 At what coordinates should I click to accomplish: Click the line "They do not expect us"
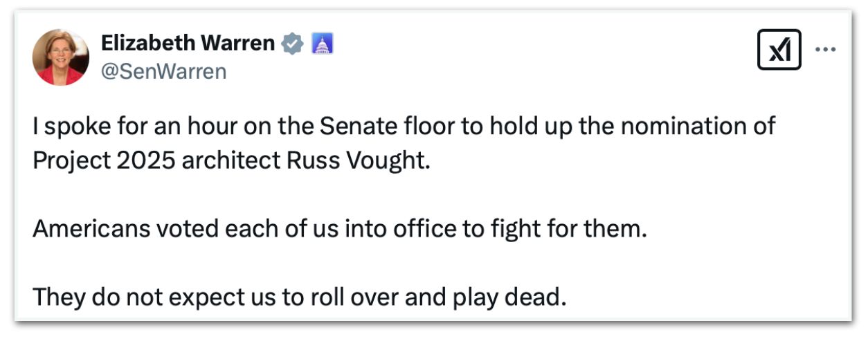299,297
